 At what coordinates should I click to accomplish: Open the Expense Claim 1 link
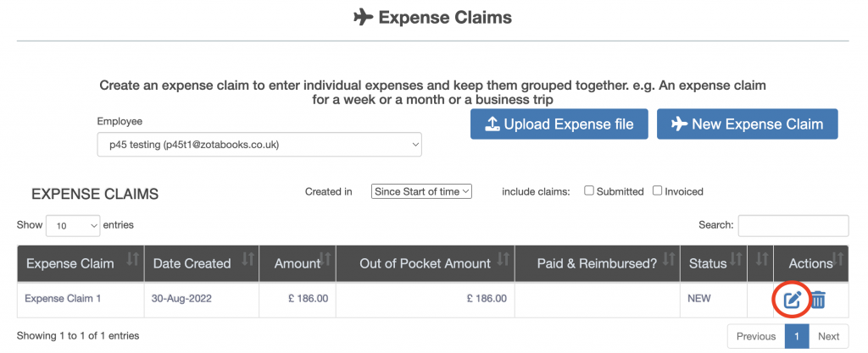[x=63, y=298]
